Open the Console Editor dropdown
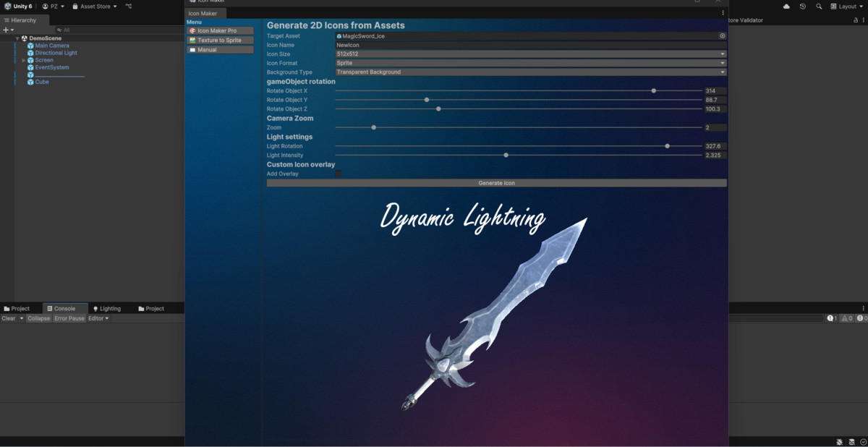Viewport: 868px width, 447px height. [x=98, y=318]
